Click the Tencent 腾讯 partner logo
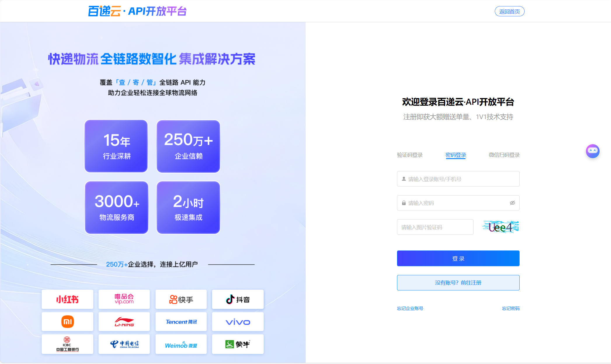The width and height of the screenshot is (611, 364). click(181, 322)
